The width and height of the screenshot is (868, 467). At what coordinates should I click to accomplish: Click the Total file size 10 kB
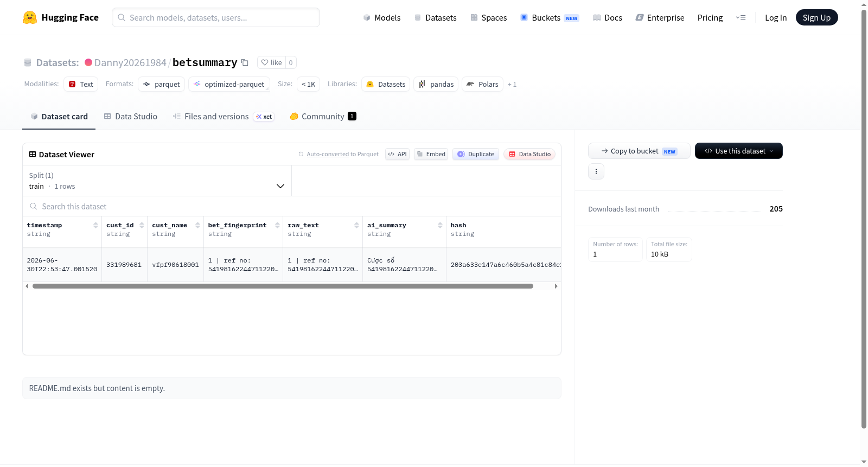tap(669, 250)
